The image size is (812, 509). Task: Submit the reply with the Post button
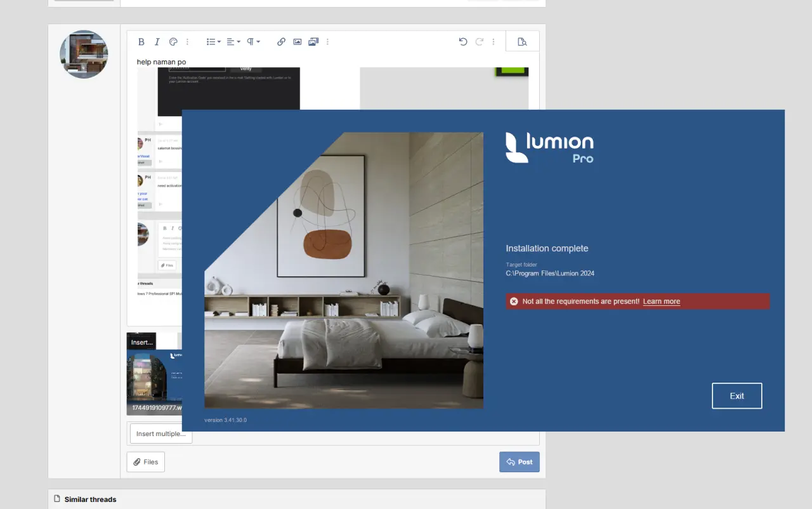[x=520, y=462]
